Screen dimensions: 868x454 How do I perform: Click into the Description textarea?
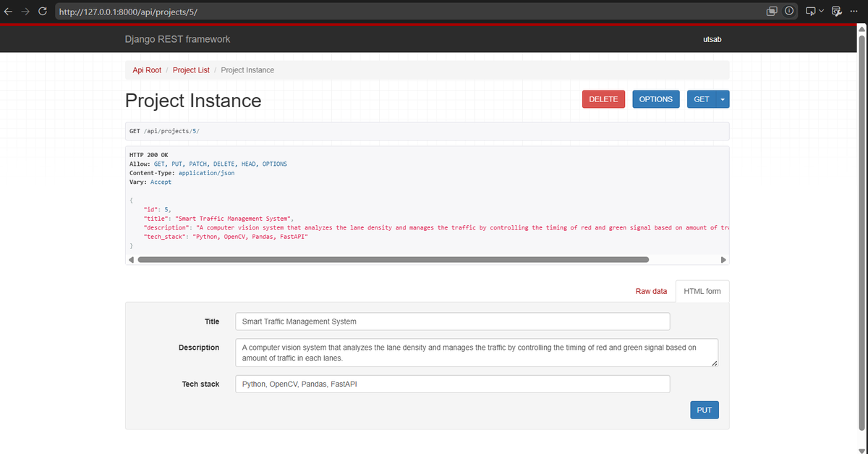477,353
